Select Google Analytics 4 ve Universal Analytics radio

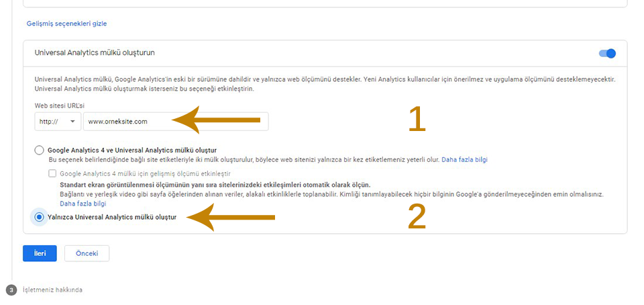pos(40,150)
